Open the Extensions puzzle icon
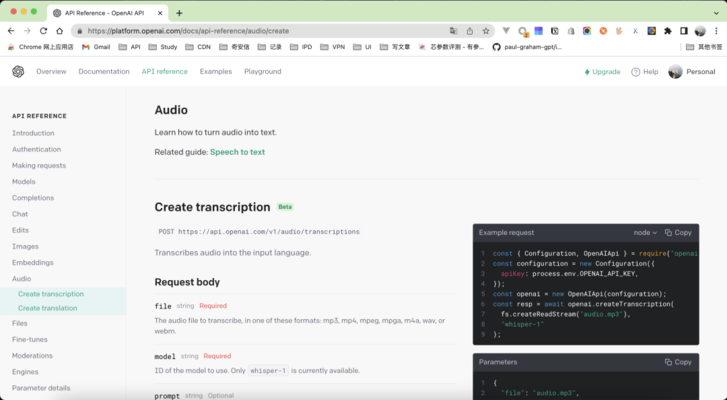The height and width of the screenshot is (400, 727). pos(668,31)
